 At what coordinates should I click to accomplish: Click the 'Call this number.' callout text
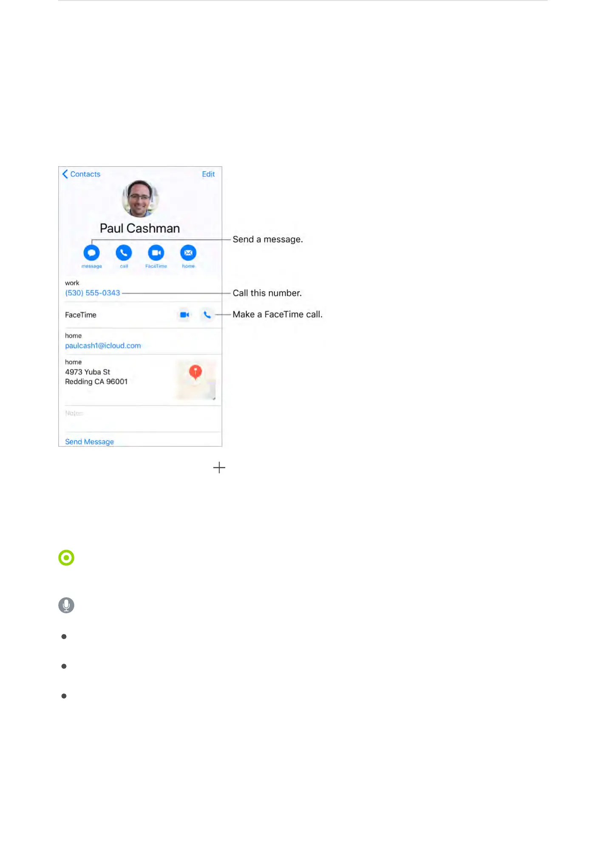[267, 293]
